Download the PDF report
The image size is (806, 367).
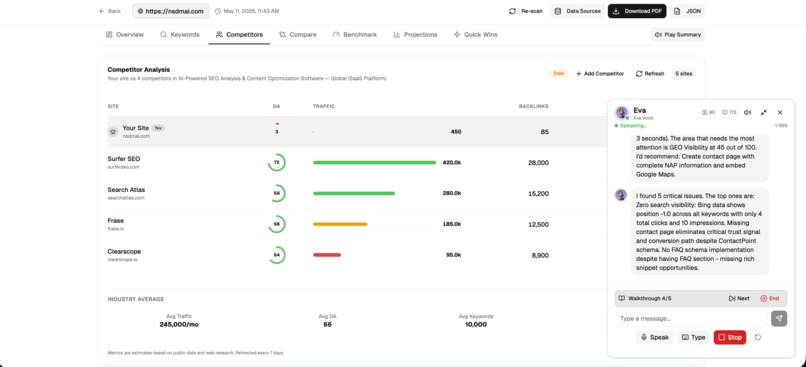[637, 11]
